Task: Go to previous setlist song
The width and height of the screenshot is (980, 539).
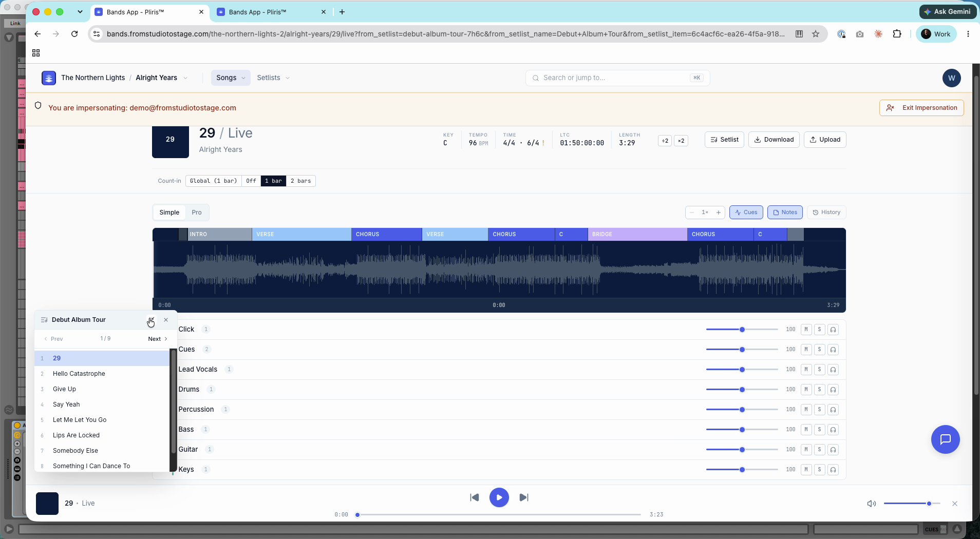Action: pos(53,339)
